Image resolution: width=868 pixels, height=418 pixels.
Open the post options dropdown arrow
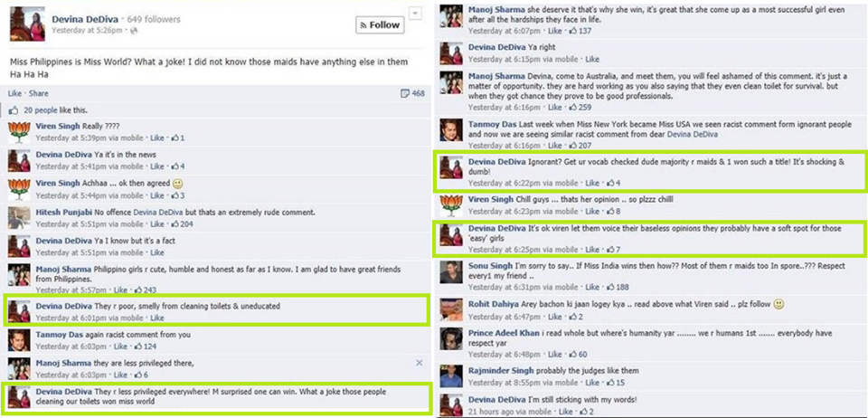coord(415,13)
